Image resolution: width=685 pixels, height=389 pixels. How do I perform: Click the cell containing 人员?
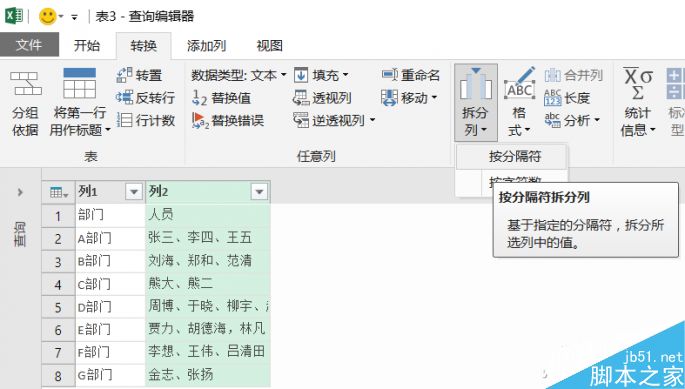208,215
